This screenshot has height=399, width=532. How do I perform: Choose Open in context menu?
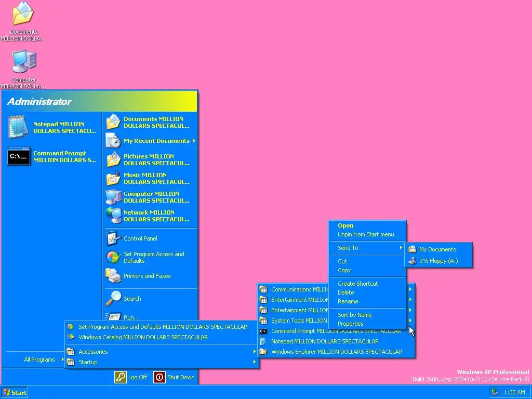coord(345,225)
